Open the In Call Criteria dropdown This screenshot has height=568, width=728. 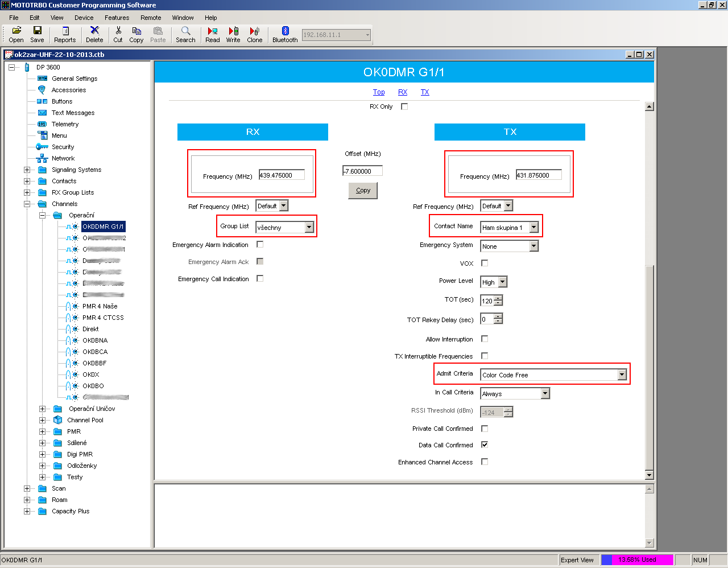point(545,393)
